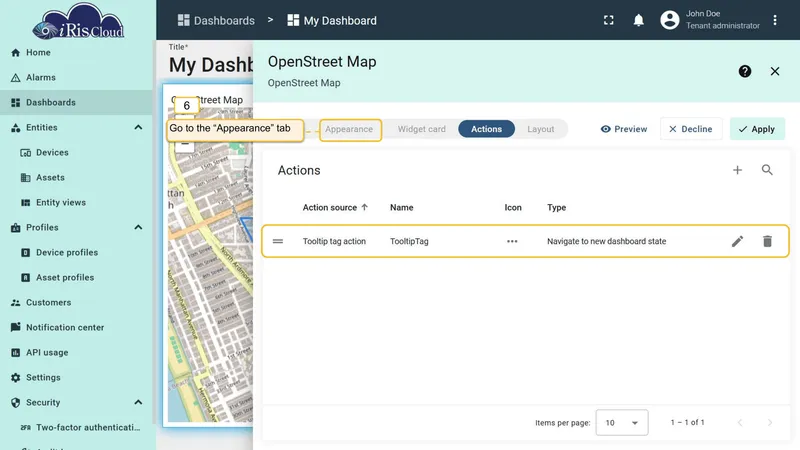
Task: Open Items per page dropdown
Action: (x=621, y=422)
